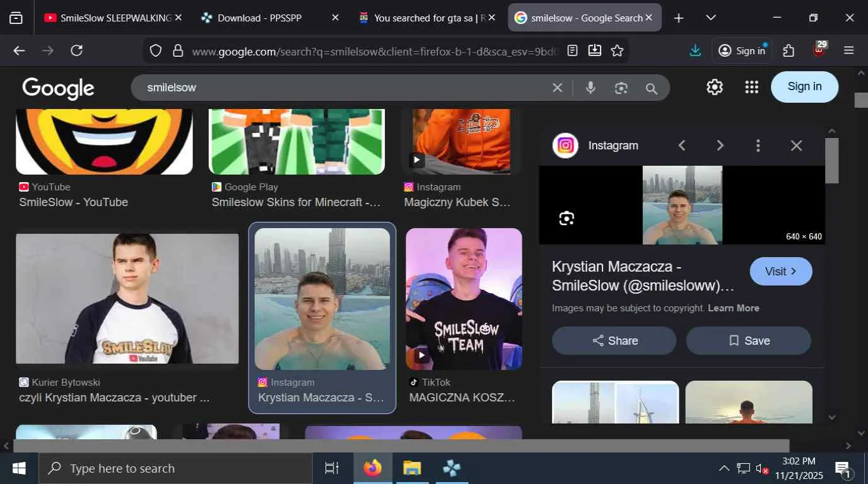Screen dimensions: 868x484
Task: Submit search with the magnifier icon
Action: click(x=652, y=88)
